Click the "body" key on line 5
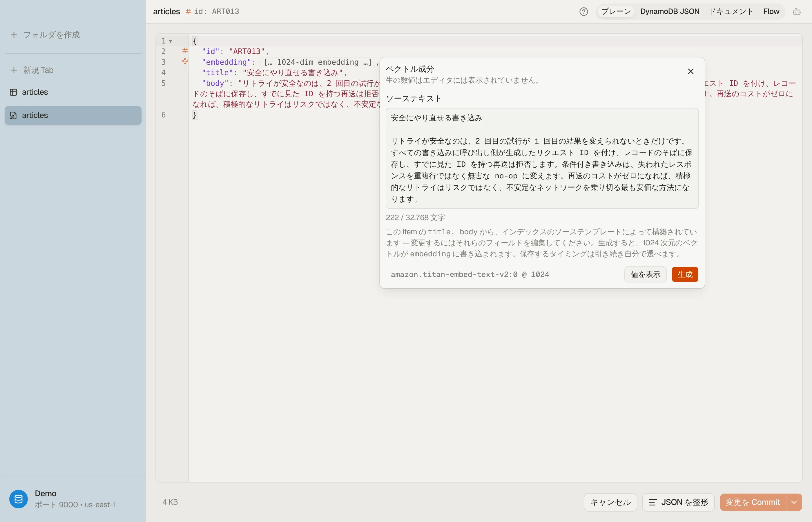Screen dimensions: 812x522 point(215,84)
